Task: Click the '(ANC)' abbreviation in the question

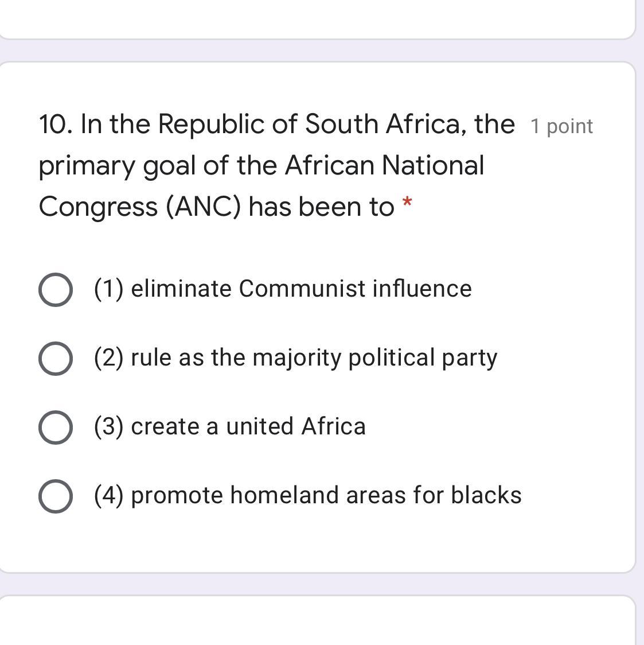Action: [204, 207]
